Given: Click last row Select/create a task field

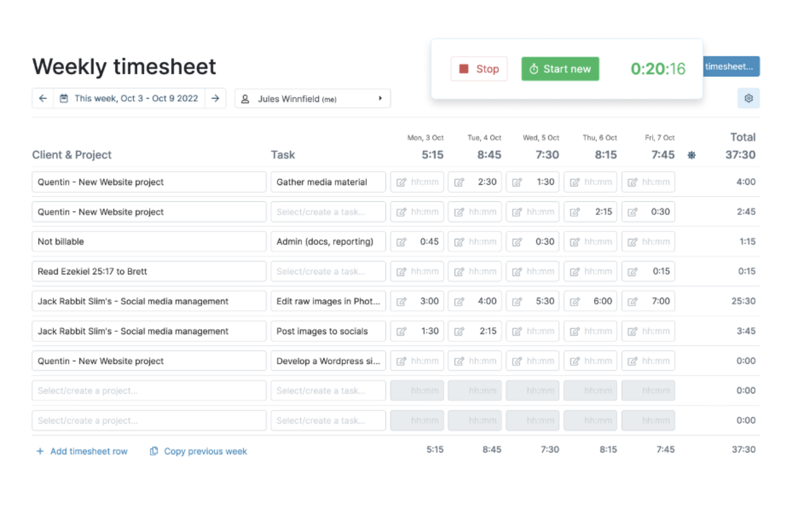Looking at the screenshot, I should [x=328, y=420].
